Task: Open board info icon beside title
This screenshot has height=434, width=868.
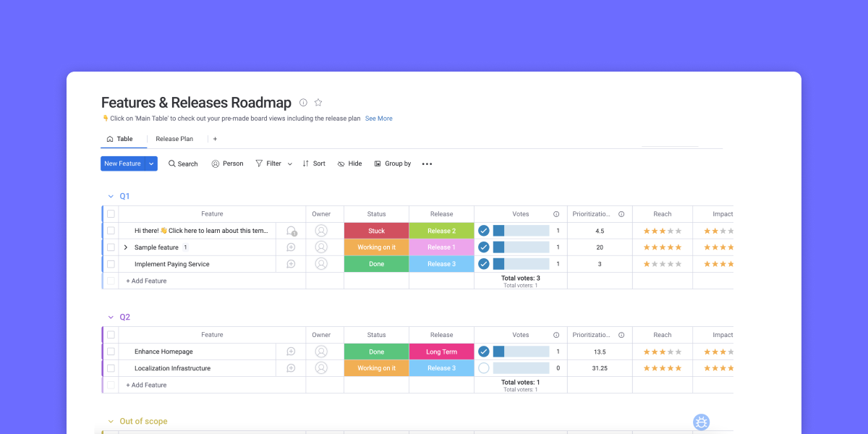Action: [303, 103]
